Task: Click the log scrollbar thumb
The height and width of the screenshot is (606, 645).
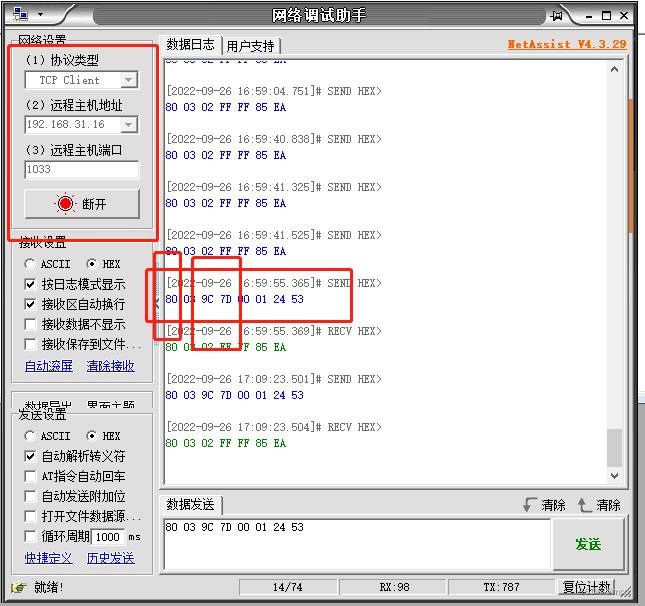Action: pyautogui.click(x=615, y=448)
